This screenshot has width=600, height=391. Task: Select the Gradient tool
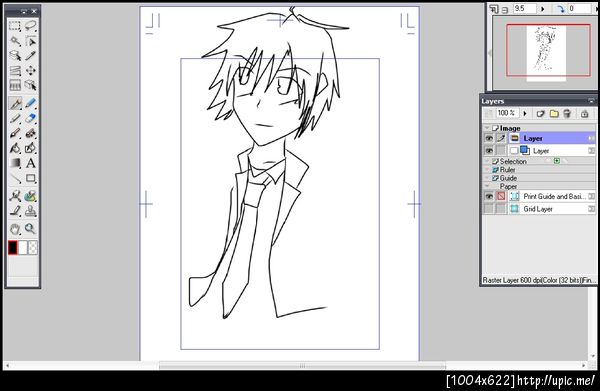(15, 163)
